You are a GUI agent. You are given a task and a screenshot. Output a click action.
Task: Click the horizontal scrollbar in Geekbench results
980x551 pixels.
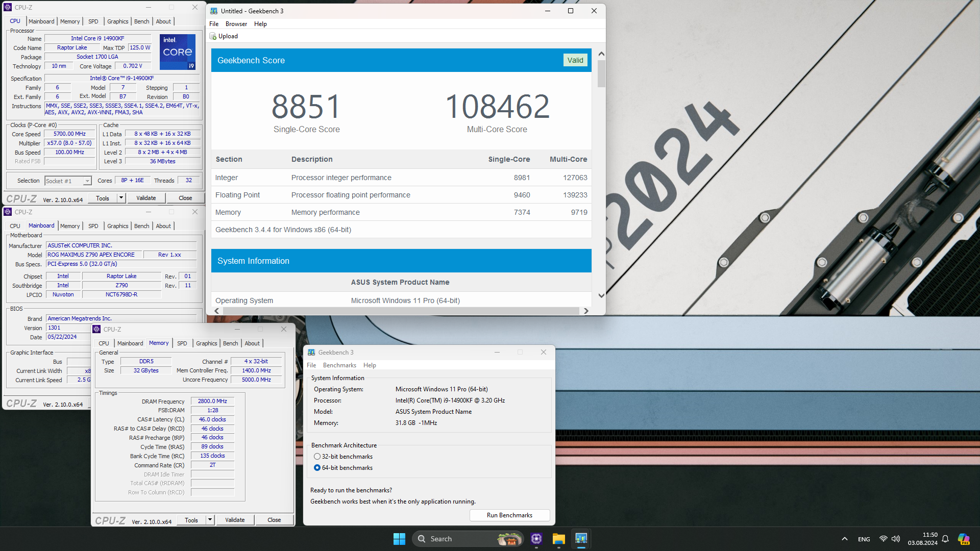coord(401,311)
